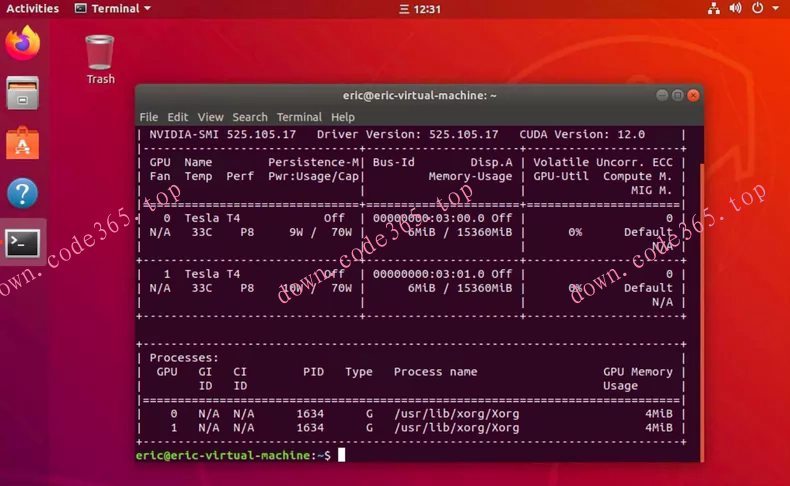
Task: Click the 'NVIDIA-SMI 525.105.17' text
Action: pyautogui.click(x=223, y=134)
